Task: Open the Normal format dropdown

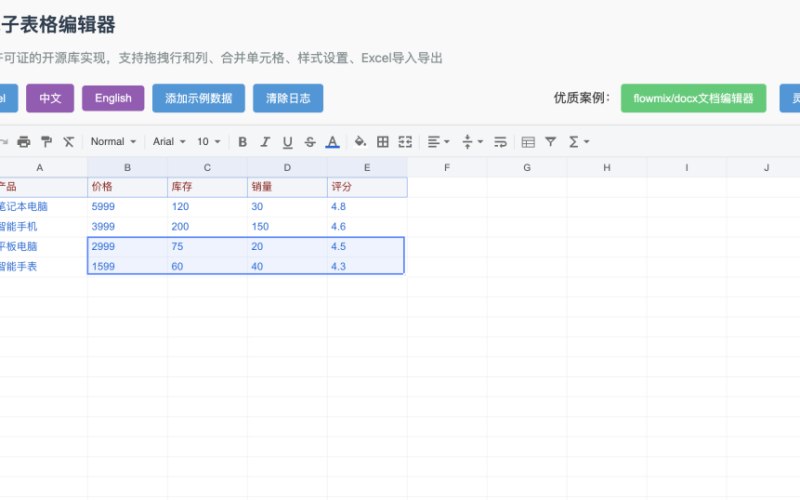Action: click(x=113, y=142)
